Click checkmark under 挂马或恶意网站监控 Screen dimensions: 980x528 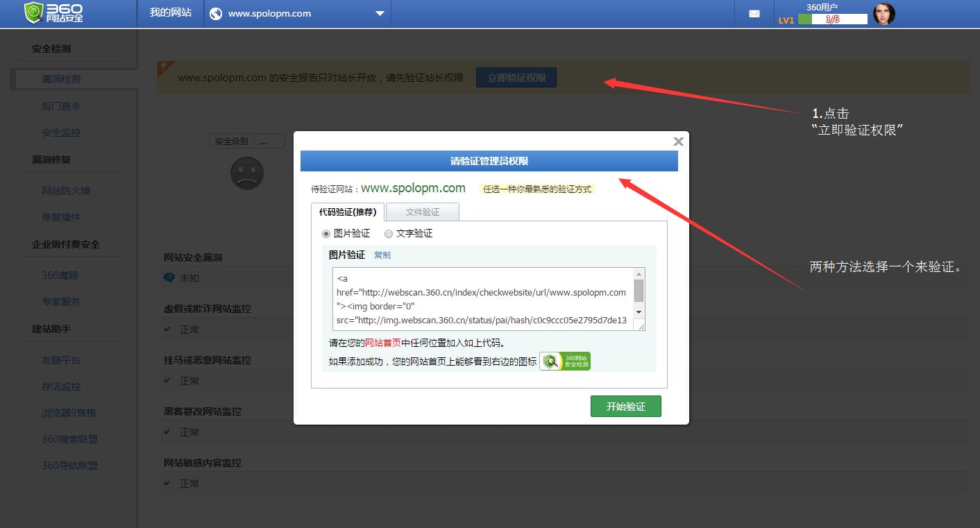(x=167, y=380)
